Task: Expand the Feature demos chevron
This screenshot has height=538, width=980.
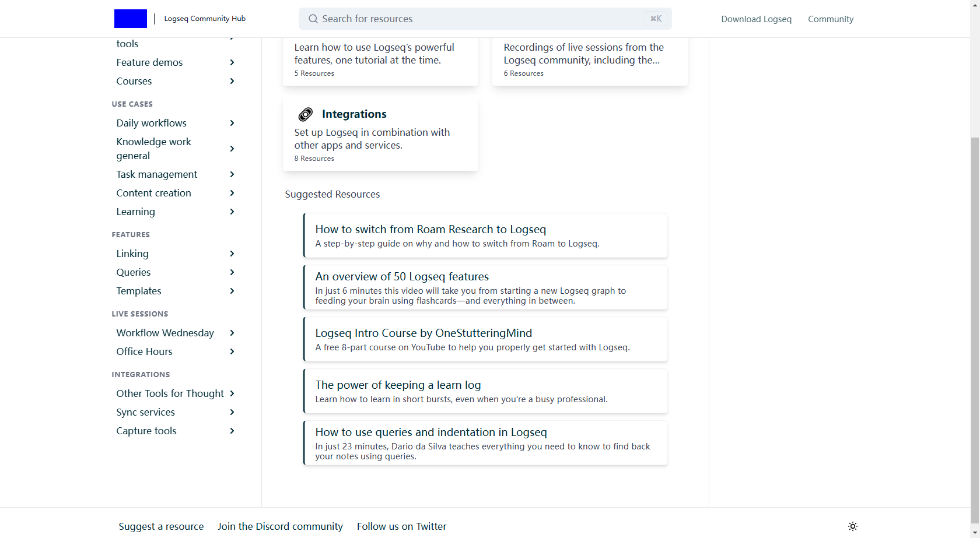Action: pyautogui.click(x=232, y=62)
